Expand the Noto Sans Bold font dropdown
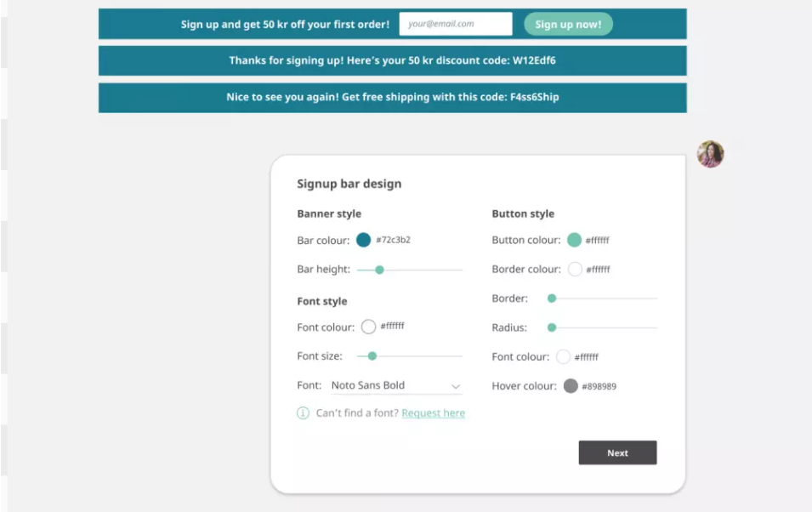 [396, 385]
